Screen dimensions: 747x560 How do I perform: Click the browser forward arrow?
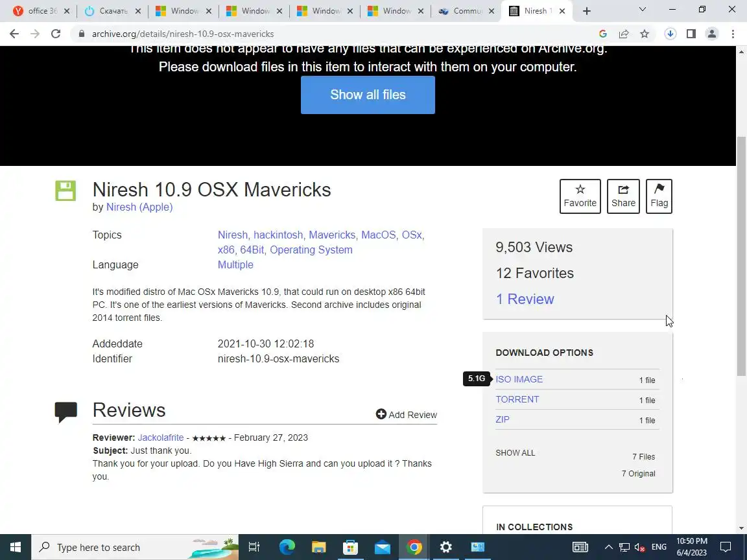point(35,34)
